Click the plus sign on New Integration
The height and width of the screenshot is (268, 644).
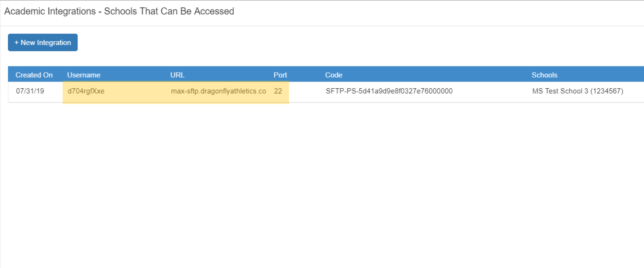pyautogui.click(x=16, y=43)
